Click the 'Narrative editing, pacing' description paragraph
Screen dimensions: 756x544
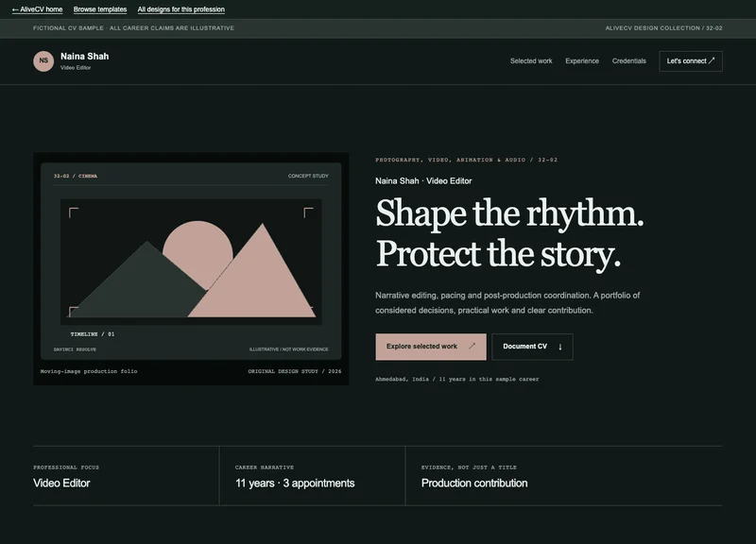[x=507, y=302]
